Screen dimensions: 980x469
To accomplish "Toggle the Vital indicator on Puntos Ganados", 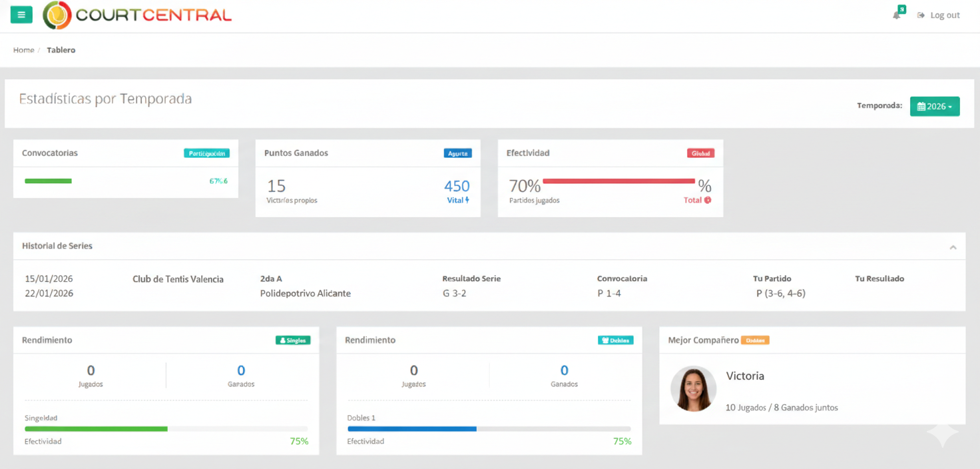I will pyautogui.click(x=457, y=200).
